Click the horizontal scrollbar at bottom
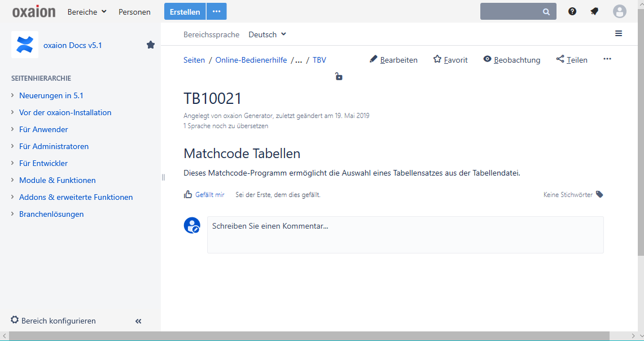This screenshot has height=341, width=644. [x=308, y=336]
